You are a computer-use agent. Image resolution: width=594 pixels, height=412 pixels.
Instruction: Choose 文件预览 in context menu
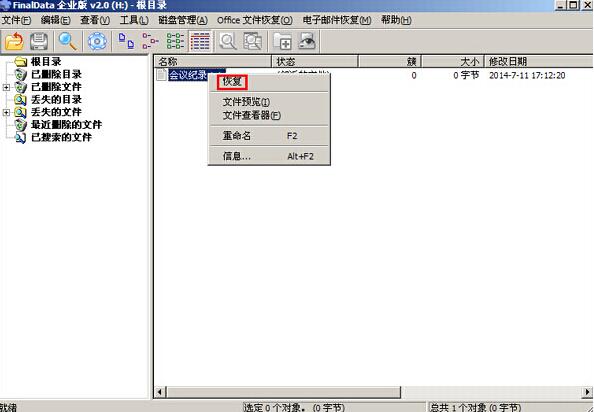pyautogui.click(x=246, y=102)
